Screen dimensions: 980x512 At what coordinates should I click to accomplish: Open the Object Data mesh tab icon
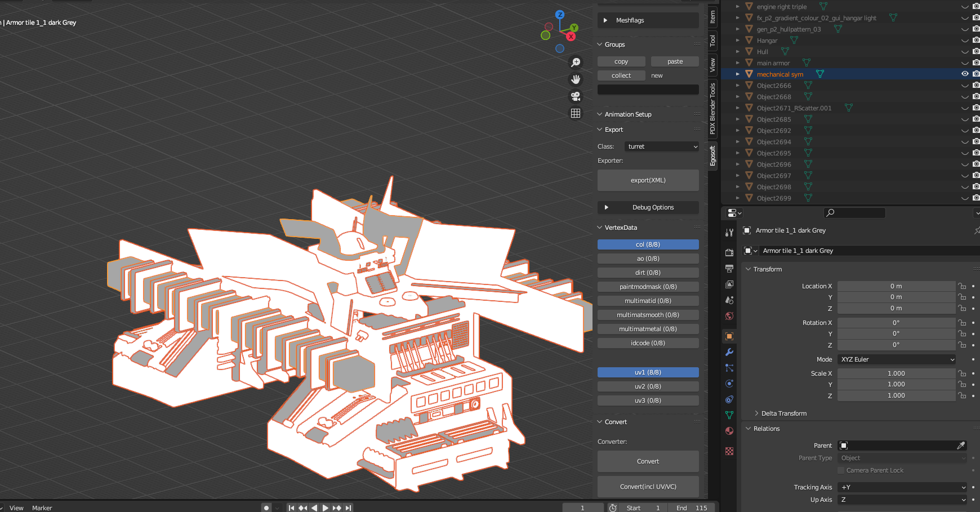tap(729, 415)
